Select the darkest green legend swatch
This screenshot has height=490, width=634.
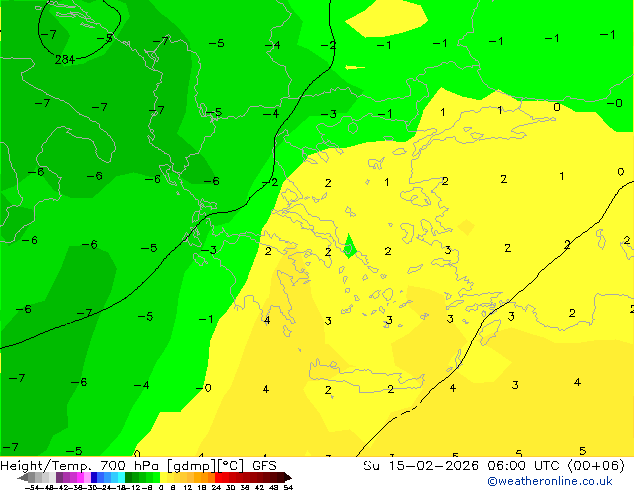tap(129, 477)
